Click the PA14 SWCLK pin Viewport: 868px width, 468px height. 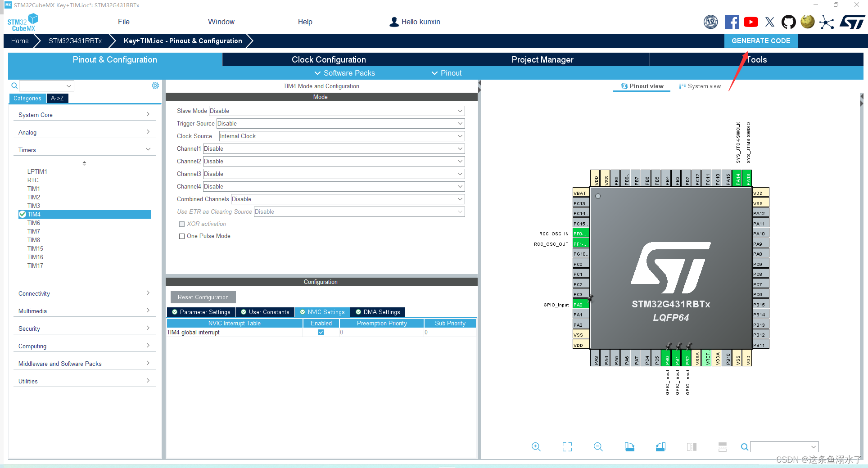738,178
